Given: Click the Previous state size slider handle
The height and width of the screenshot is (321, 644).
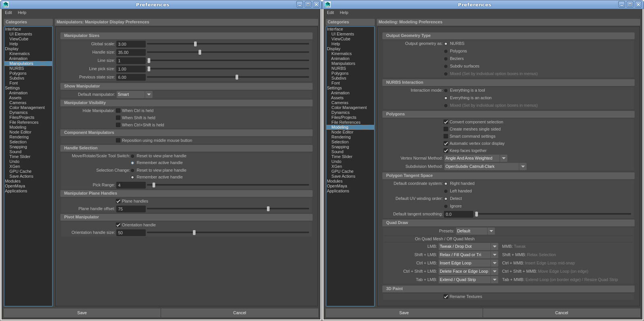Looking at the screenshot, I should pos(237,77).
